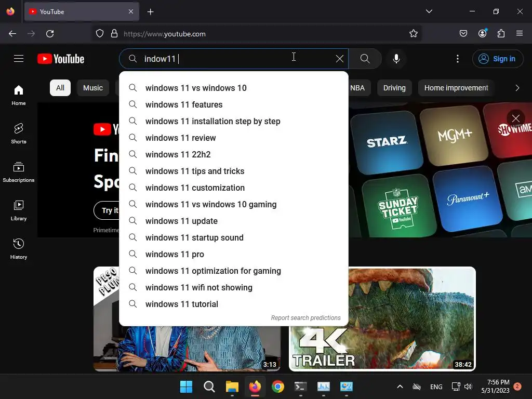Select the Home improvement chip
This screenshot has height=399, width=532.
(x=456, y=88)
